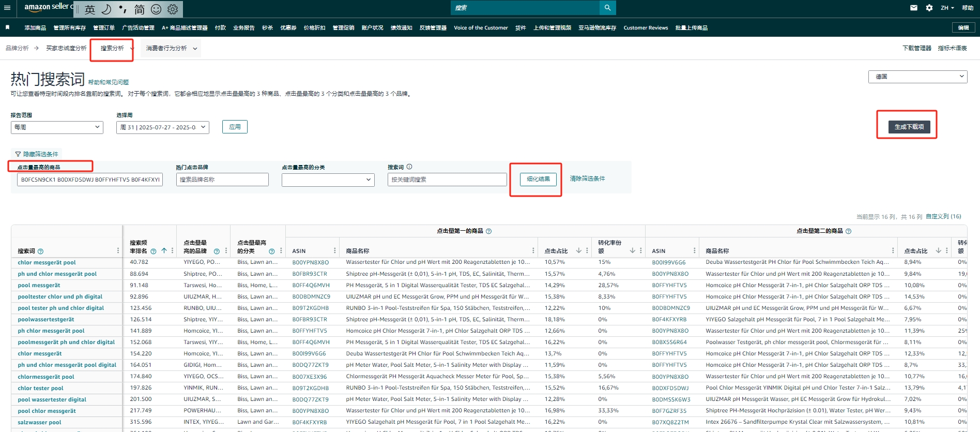Open search term 'chlor messgerät pool'
The height and width of the screenshot is (432, 980).
tap(47, 263)
